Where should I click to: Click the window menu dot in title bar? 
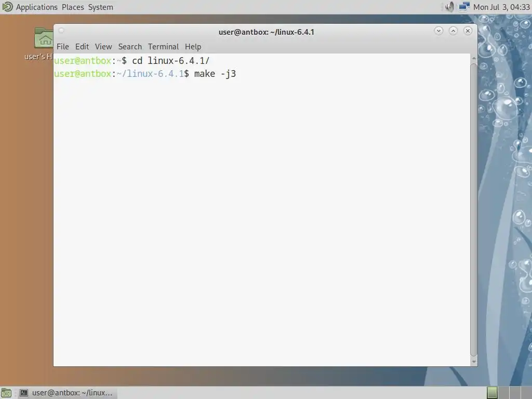61,31
